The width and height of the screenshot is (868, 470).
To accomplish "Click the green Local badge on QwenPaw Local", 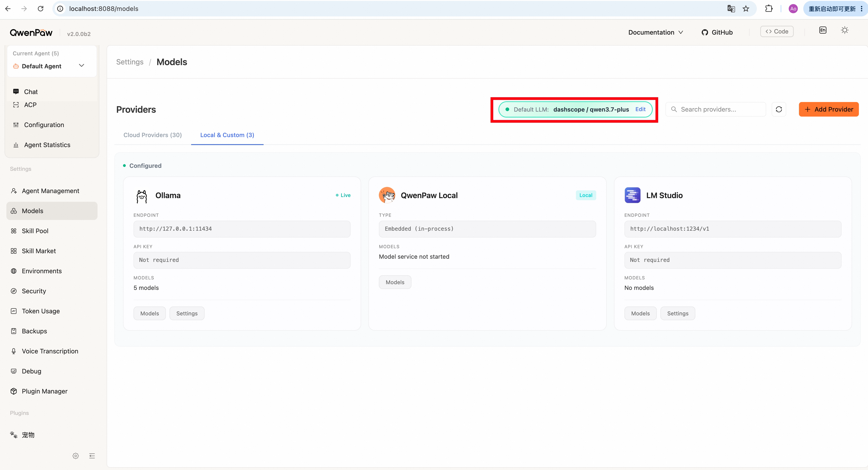I will point(586,195).
